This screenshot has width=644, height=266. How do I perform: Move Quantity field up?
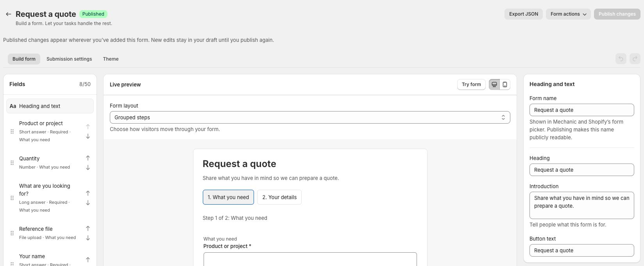pos(88,158)
